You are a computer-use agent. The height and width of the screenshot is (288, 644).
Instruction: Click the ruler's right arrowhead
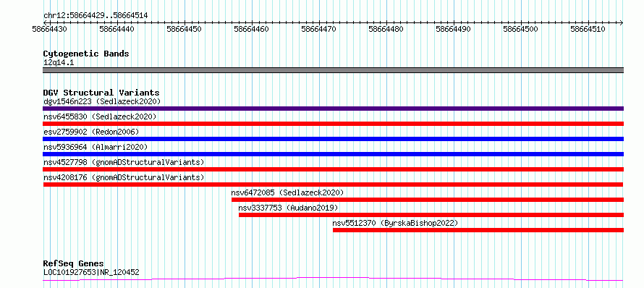(622, 22)
